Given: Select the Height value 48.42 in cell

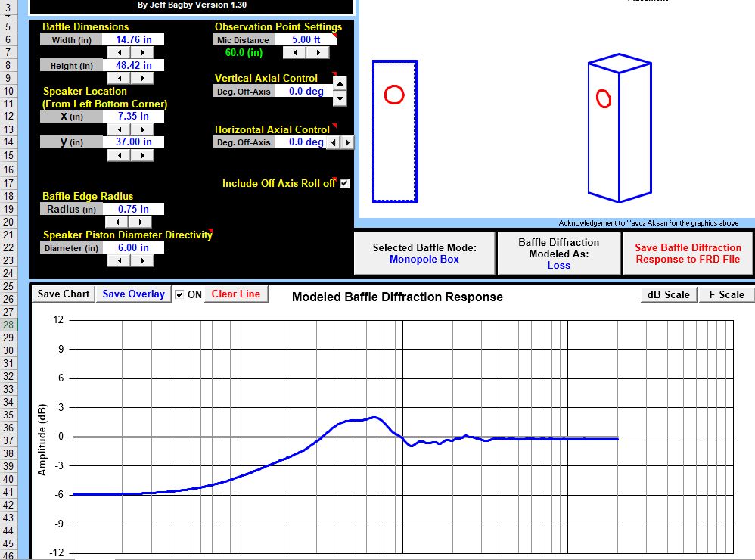Looking at the screenshot, I should coord(133,66).
